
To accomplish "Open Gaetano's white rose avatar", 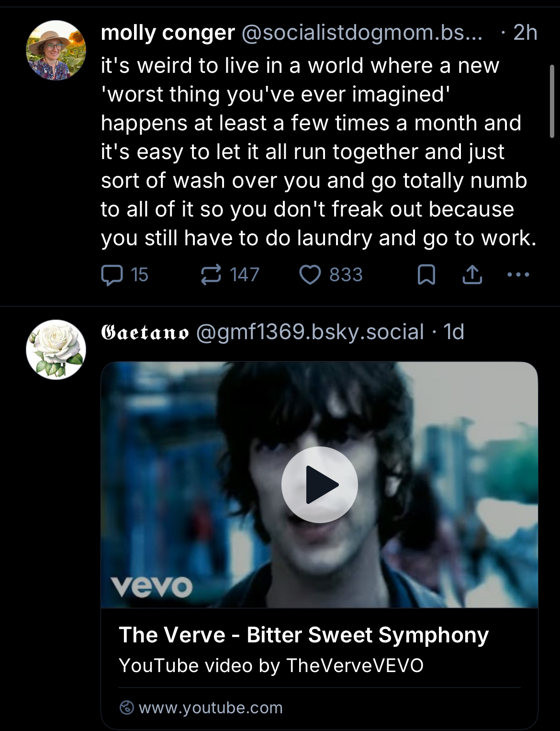I will coord(56,350).
